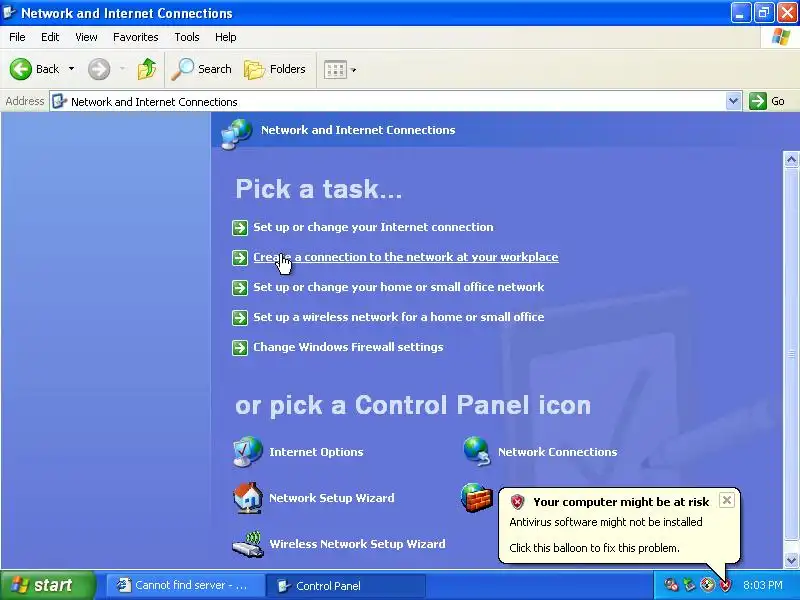800x600 pixels.
Task: Click the green Back arrow icon
Action: tap(21, 69)
